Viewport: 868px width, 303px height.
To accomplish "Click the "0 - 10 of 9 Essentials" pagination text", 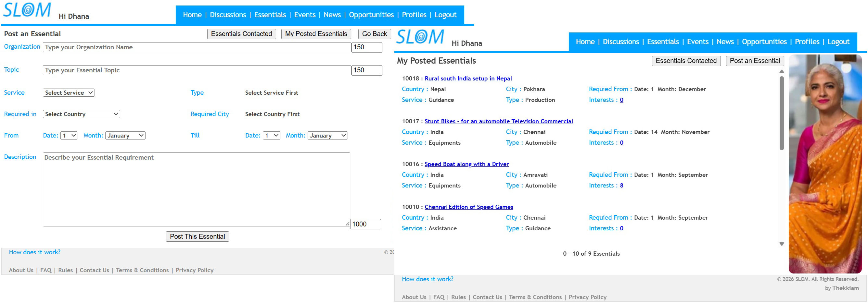I will [591, 254].
